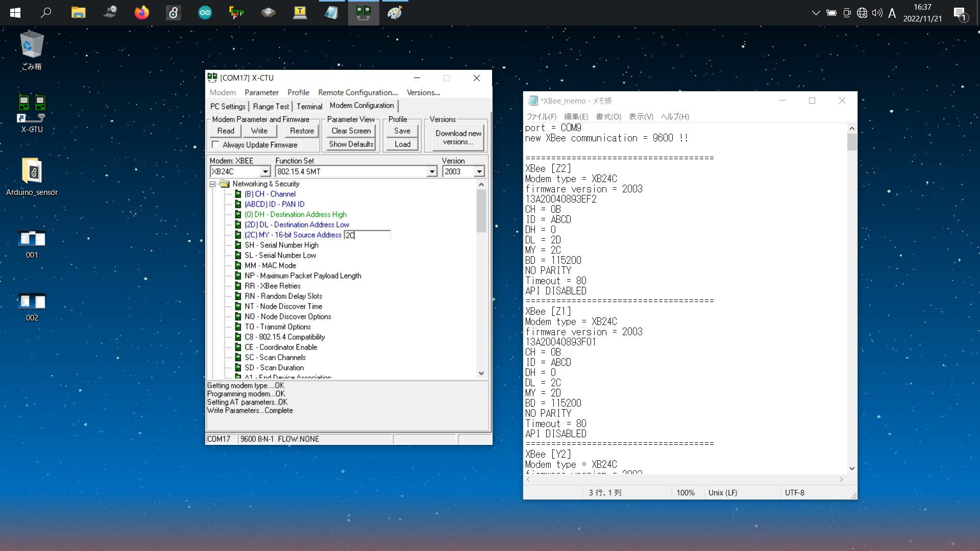Open the Arduino_sensor desktop folder
This screenshot has width=980, height=551.
point(32,172)
